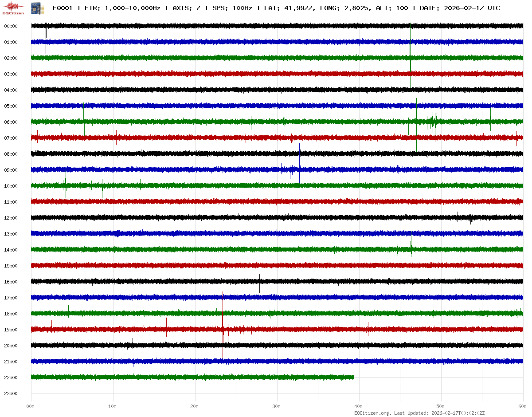Select the 19:00 hour row label
The height and width of the screenshot is (417, 532).
[11, 330]
